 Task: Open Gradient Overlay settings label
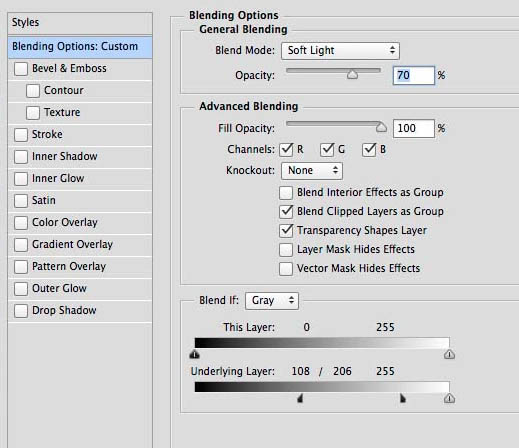[x=72, y=244]
